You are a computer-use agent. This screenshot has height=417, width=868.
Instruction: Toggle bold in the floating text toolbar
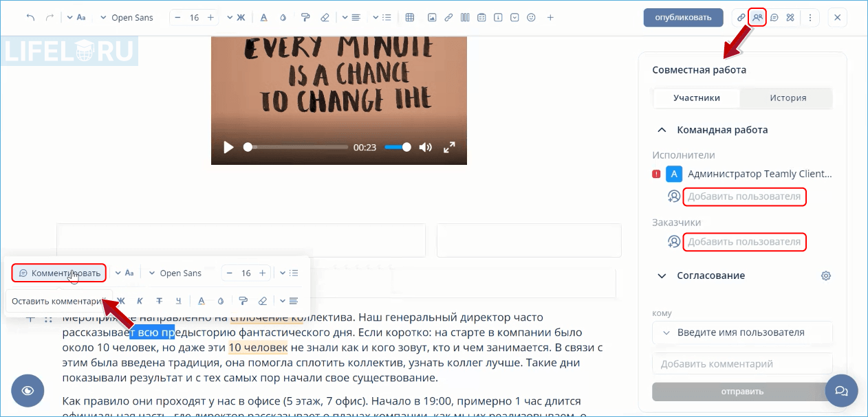click(x=120, y=301)
